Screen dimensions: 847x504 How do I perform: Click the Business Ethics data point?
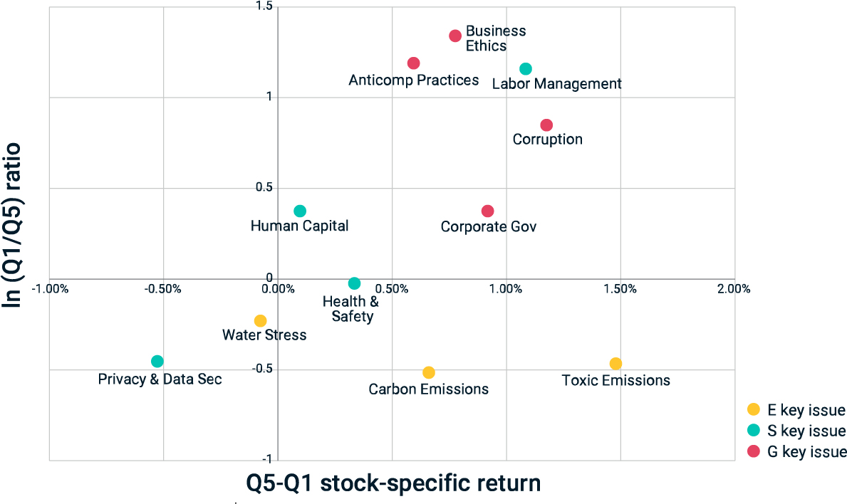tap(455, 36)
